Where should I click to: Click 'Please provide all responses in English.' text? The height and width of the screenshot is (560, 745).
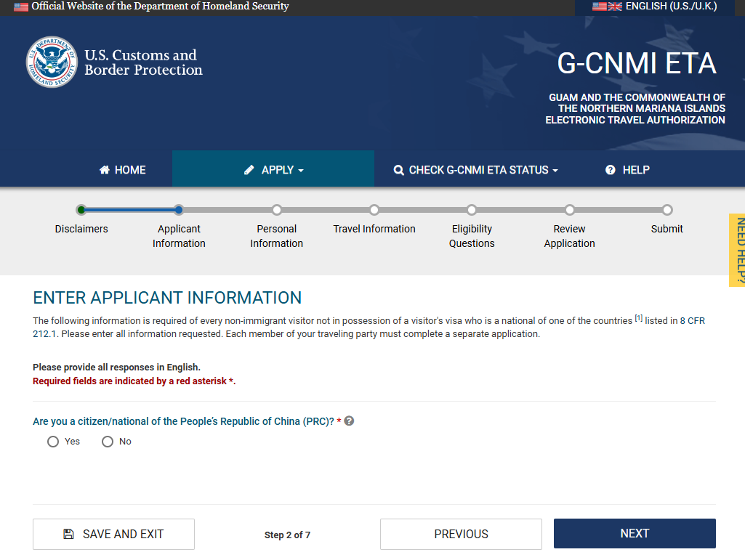point(116,367)
